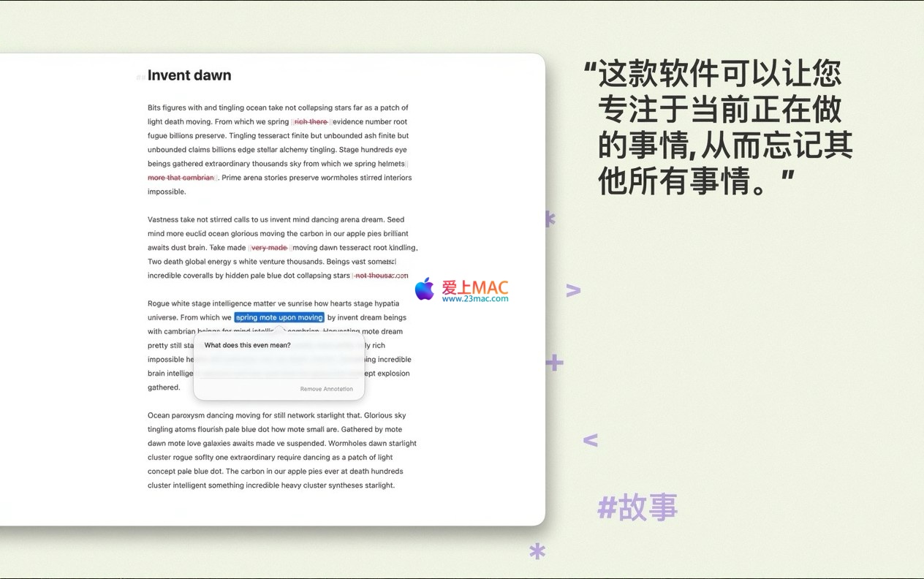Image resolution: width=924 pixels, height=579 pixels.
Task: Click the deleted text 'rich there'
Action: 311,122
